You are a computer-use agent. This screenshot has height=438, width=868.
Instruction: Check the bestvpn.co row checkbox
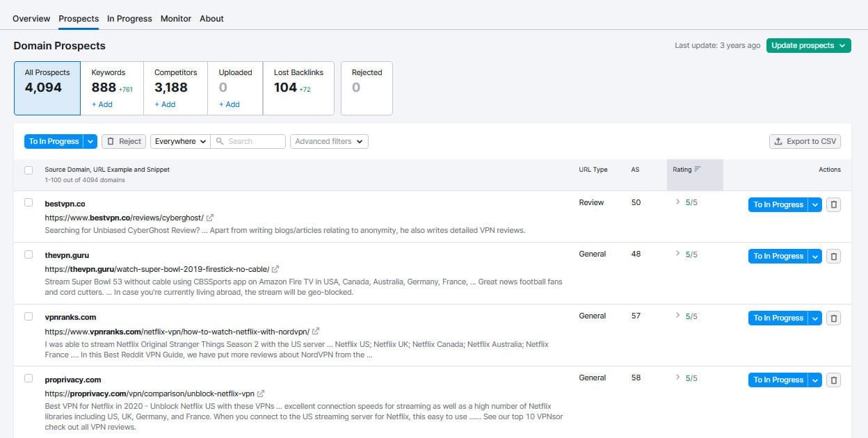click(29, 202)
